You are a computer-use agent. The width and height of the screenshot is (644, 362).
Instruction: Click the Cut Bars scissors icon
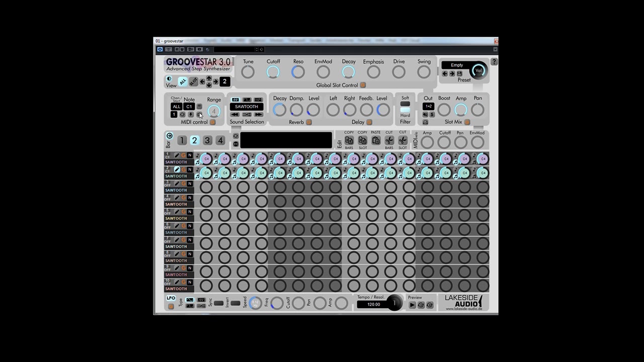click(389, 140)
